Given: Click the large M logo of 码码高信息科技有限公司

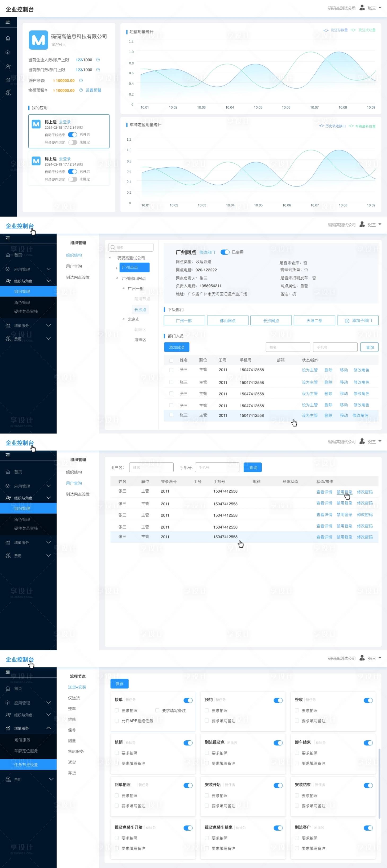Looking at the screenshot, I should pyautogui.click(x=38, y=40).
